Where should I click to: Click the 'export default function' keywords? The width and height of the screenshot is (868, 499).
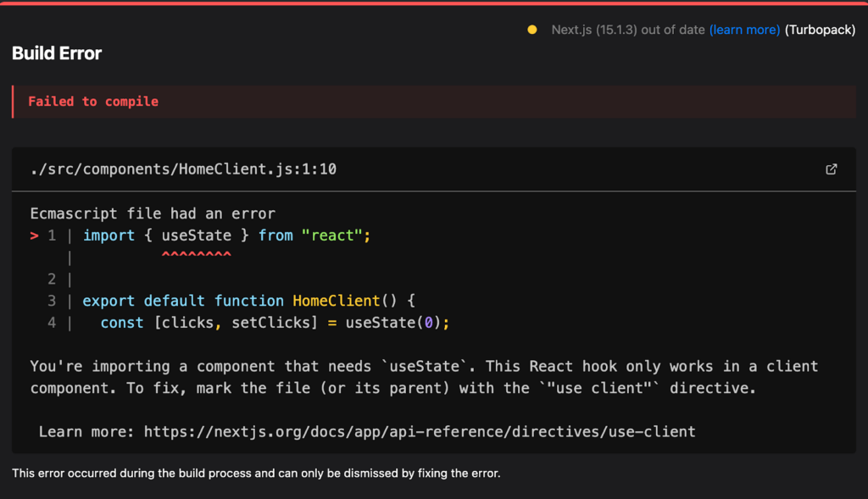(183, 301)
